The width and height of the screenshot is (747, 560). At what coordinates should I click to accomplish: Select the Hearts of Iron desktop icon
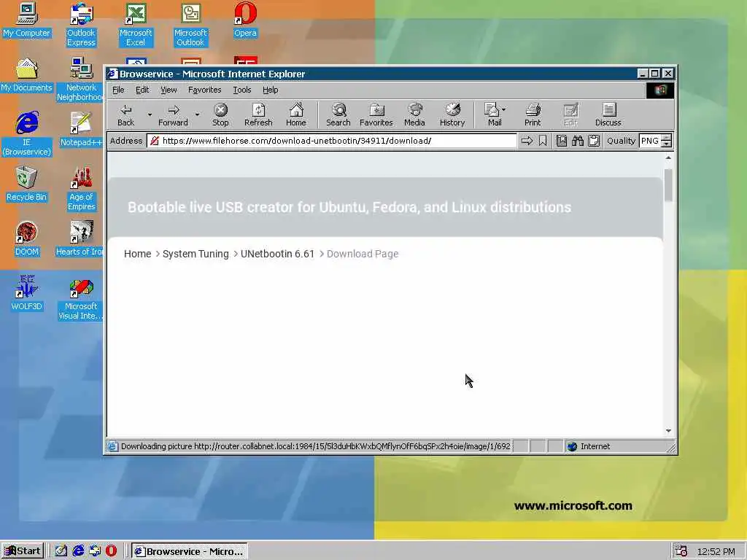click(80, 239)
